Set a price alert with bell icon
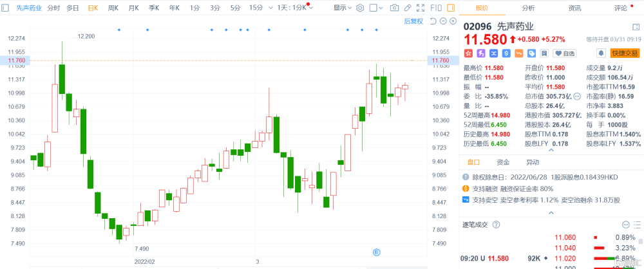This screenshot has width=644, height=269. tap(601, 53)
